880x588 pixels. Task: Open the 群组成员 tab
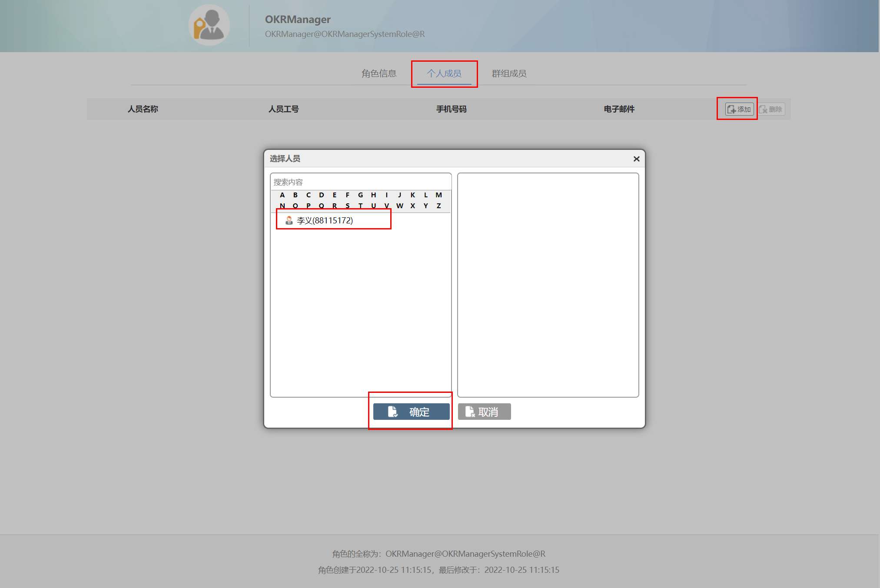coord(509,73)
